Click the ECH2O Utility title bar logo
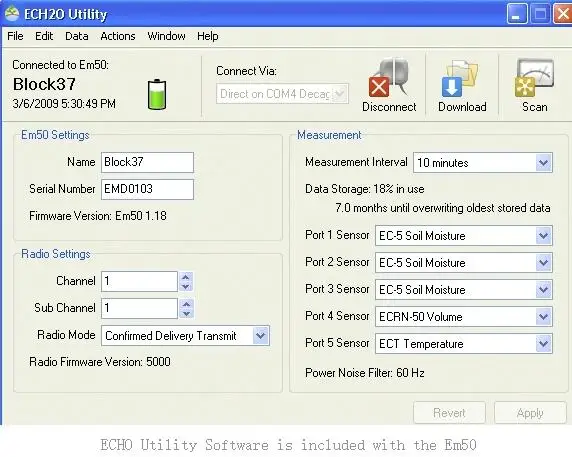This screenshot has height=457, width=572. [x=12, y=13]
